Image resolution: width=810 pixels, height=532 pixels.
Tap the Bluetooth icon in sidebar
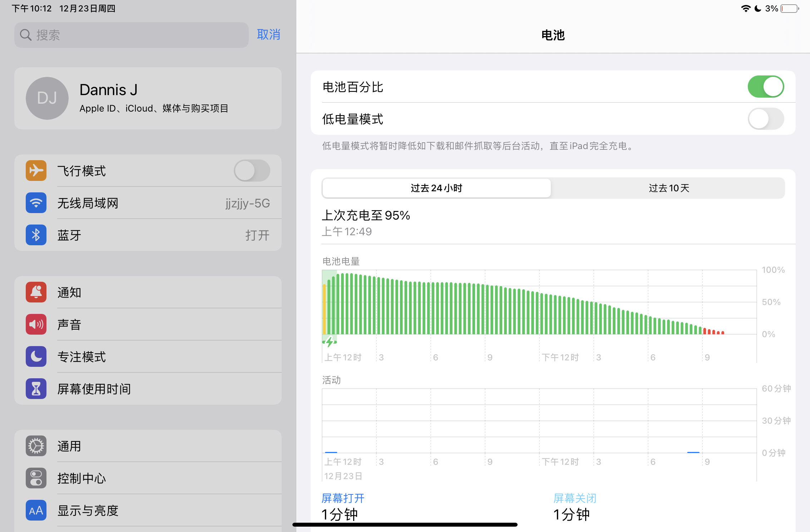click(36, 235)
